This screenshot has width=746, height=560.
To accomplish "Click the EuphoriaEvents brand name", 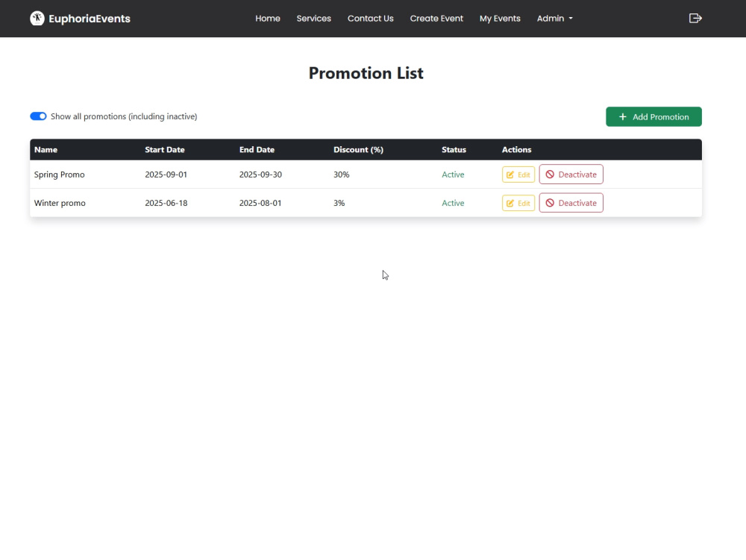I will (x=90, y=19).
